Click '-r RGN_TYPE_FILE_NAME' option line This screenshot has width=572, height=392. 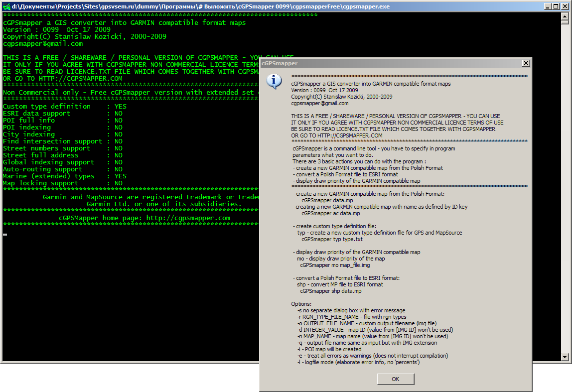[352, 317]
